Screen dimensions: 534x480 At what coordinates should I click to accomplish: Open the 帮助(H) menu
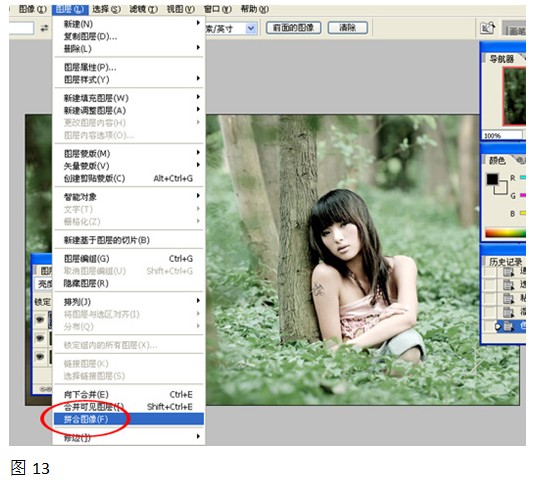click(254, 9)
